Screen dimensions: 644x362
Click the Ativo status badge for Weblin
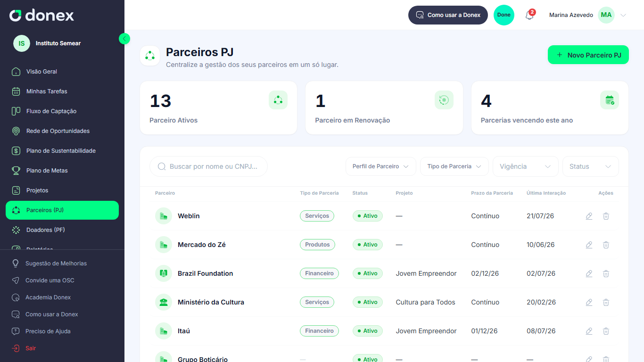coord(368,216)
